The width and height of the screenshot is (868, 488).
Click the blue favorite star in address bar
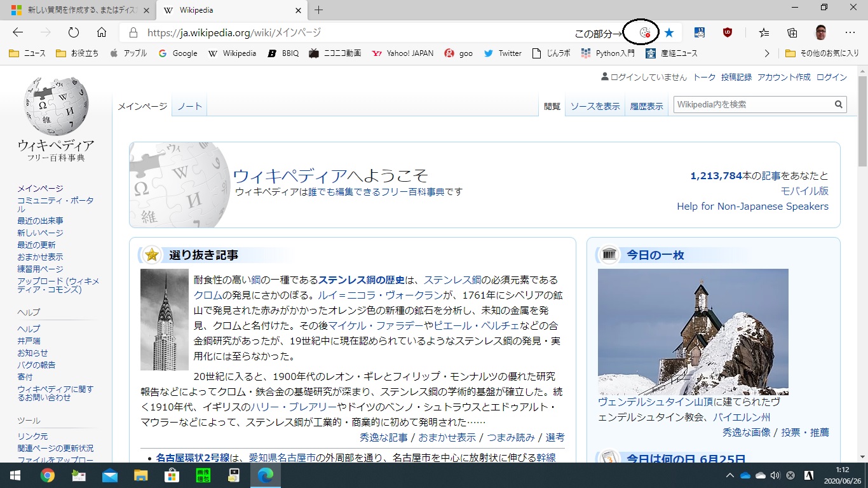[669, 32]
